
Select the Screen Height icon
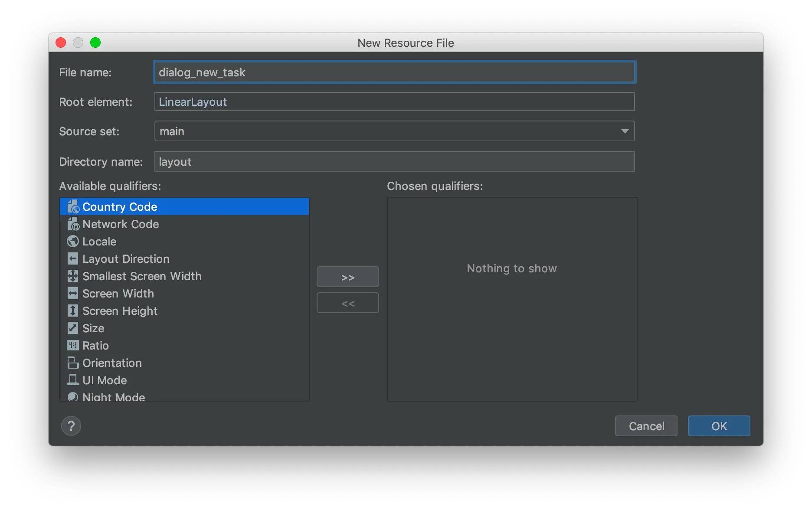[x=73, y=311]
